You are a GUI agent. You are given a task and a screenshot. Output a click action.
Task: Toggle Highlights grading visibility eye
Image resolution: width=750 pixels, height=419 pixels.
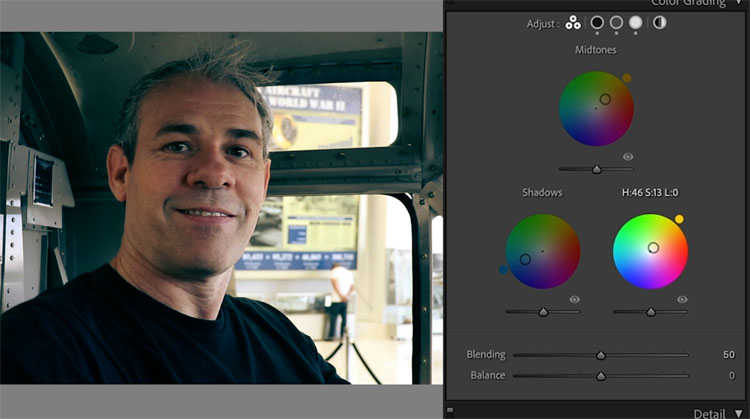682,299
